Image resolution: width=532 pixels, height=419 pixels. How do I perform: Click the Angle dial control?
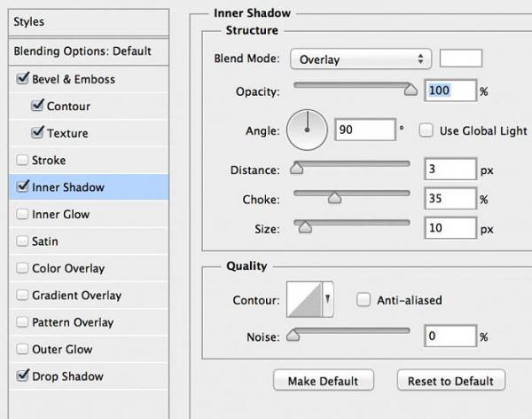(307, 130)
